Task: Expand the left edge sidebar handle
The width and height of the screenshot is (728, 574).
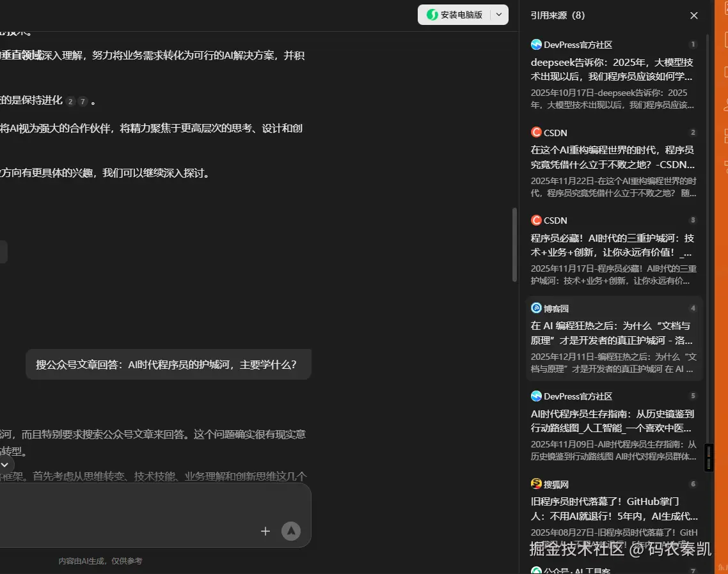Action: [x=3, y=251]
